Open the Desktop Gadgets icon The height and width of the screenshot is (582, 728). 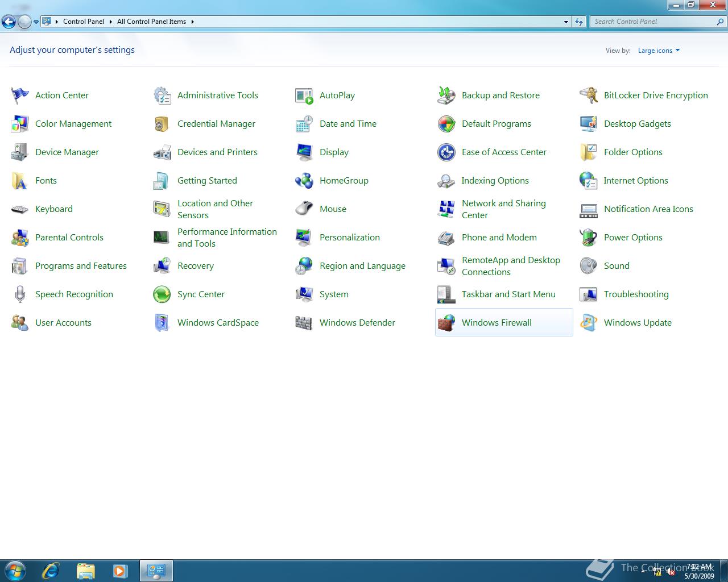click(589, 124)
